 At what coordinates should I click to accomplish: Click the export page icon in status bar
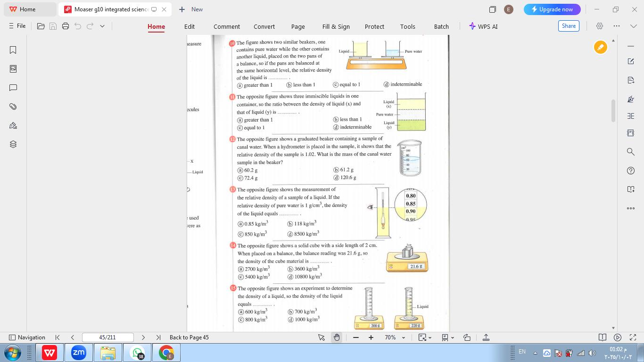click(x=486, y=337)
